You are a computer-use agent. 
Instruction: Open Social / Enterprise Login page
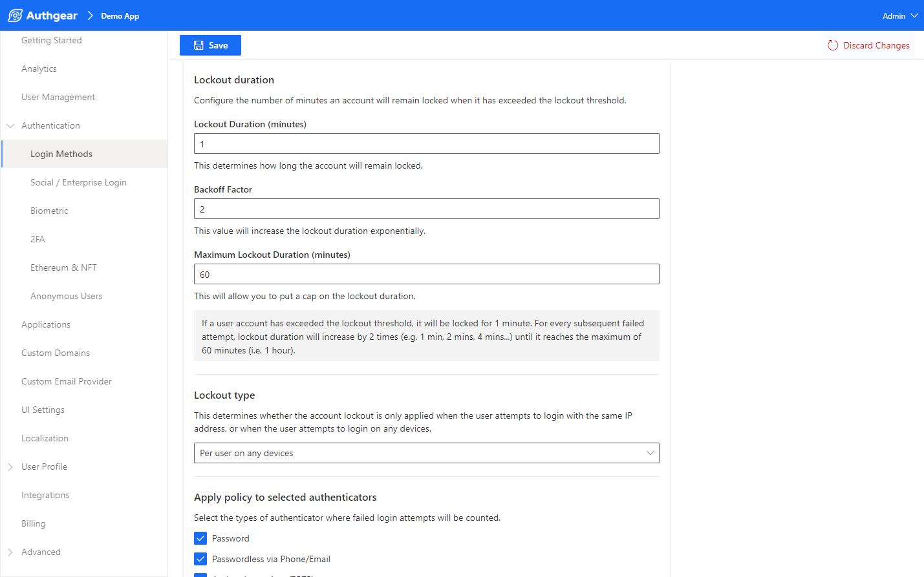(78, 182)
